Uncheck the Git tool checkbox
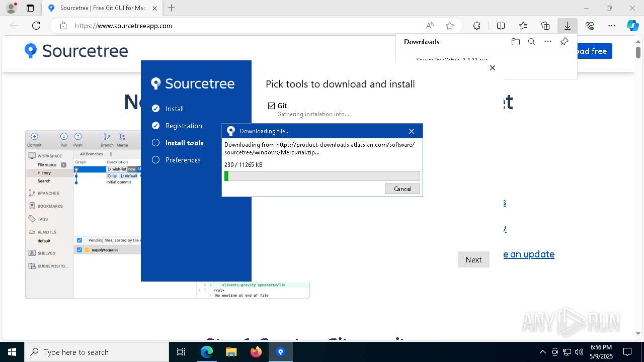 [272, 106]
